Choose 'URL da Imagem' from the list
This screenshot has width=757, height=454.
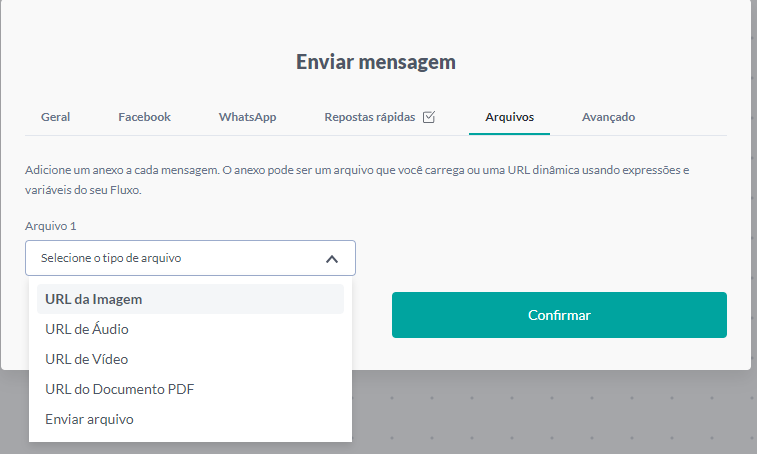(94, 299)
